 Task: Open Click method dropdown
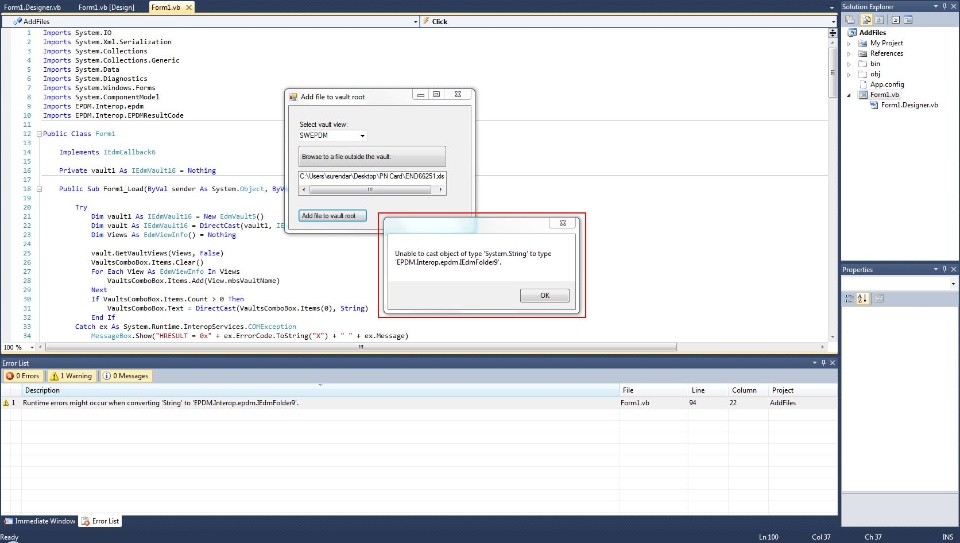click(x=833, y=21)
